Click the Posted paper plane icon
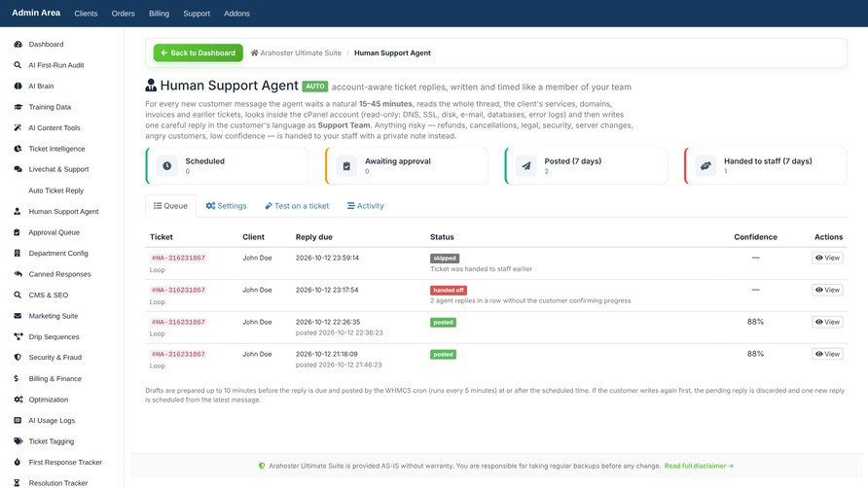Screen dimensions: 868x488 point(525,166)
